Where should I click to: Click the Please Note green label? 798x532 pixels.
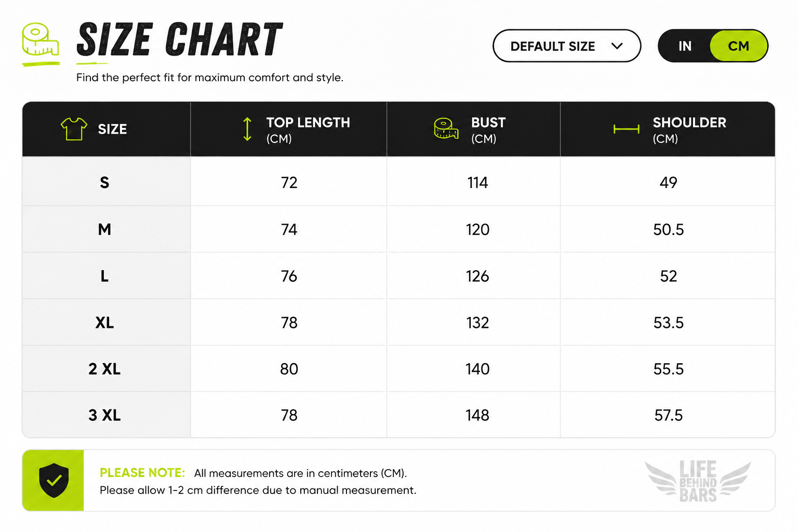tap(142, 473)
